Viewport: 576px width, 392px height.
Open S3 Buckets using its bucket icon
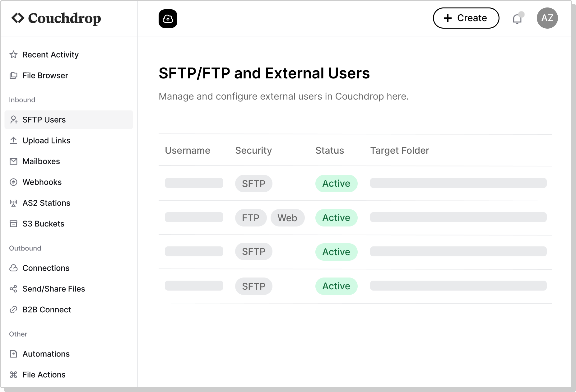pyautogui.click(x=14, y=224)
